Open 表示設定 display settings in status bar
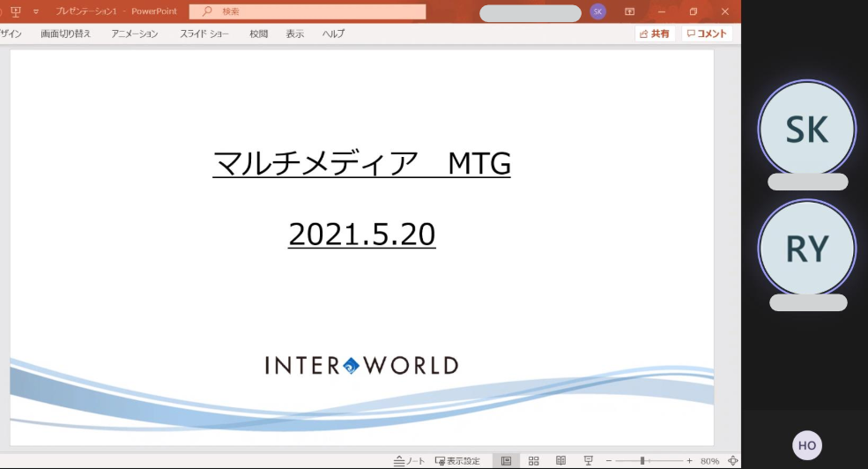Image resolution: width=868 pixels, height=469 pixels. click(x=458, y=461)
